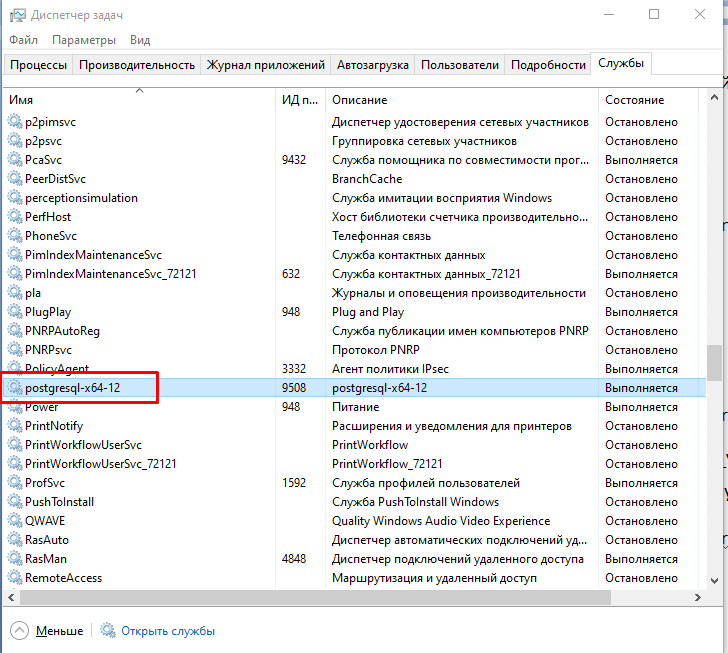728x653 pixels.
Task: Click the gear icon for PhoneSvc
Action: click(15, 236)
